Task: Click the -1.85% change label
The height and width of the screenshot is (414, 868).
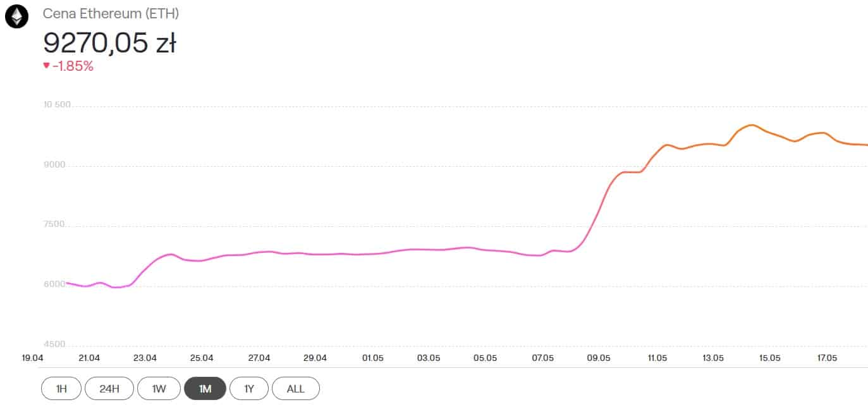Action: click(73, 66)
